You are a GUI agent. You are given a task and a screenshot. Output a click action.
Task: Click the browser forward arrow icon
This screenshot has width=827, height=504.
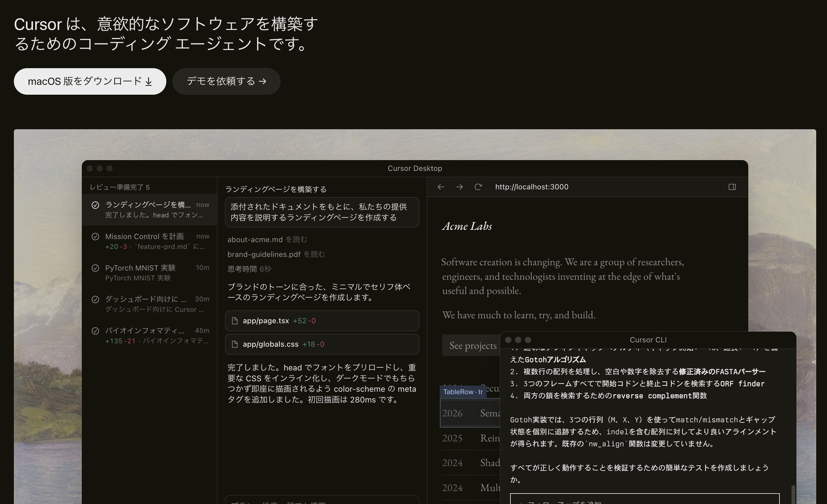(x=459, y=187)
